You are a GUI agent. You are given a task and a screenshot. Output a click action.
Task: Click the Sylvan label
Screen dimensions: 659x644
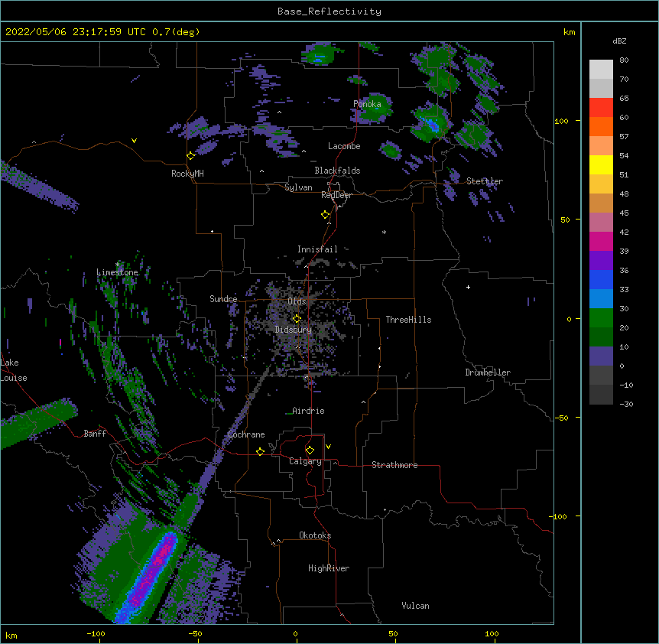coord(298,187)
